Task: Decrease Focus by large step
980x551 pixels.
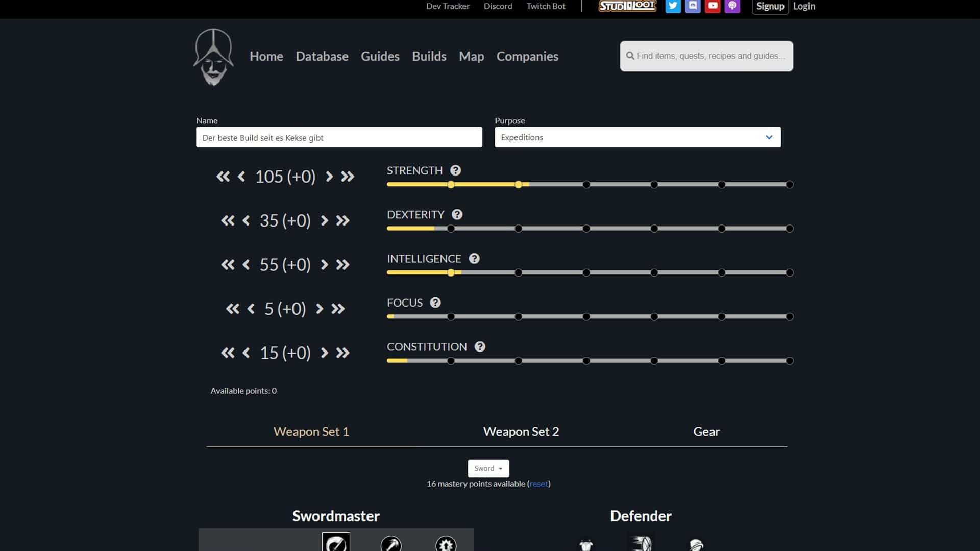Action: 233,309
